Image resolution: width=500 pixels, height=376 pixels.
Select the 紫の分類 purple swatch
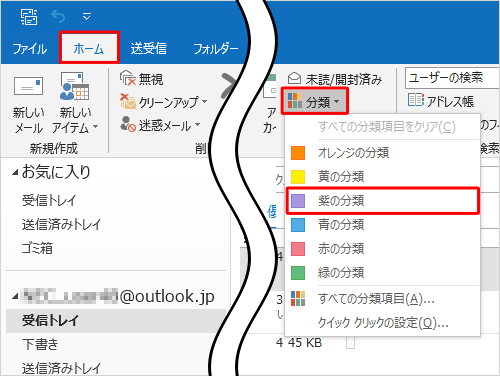click(x=298, y=201)
